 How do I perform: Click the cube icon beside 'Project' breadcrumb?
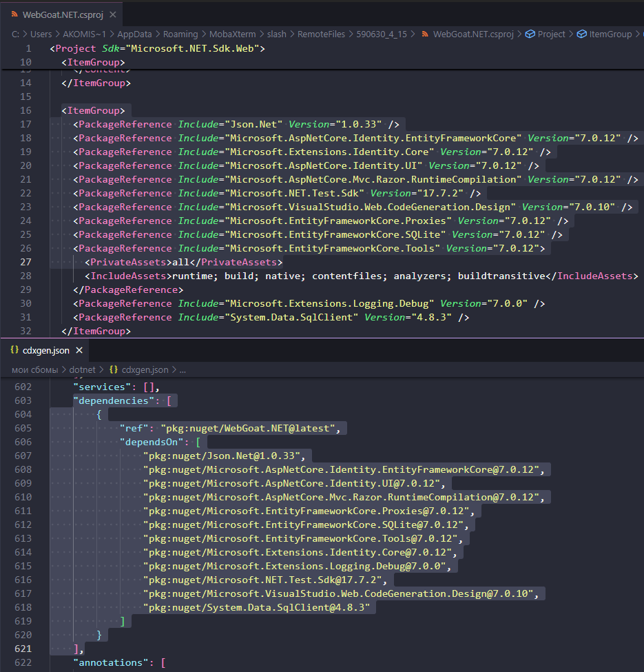[x=530, y=34]
